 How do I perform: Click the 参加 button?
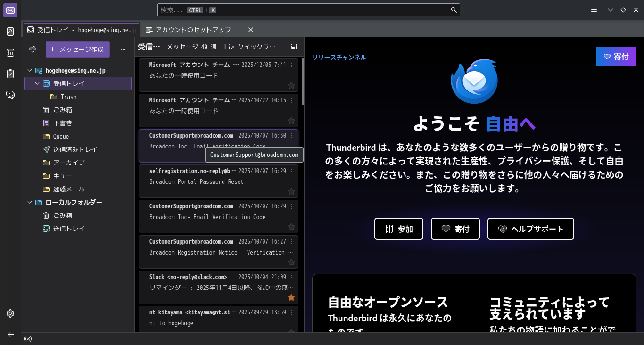399,229
